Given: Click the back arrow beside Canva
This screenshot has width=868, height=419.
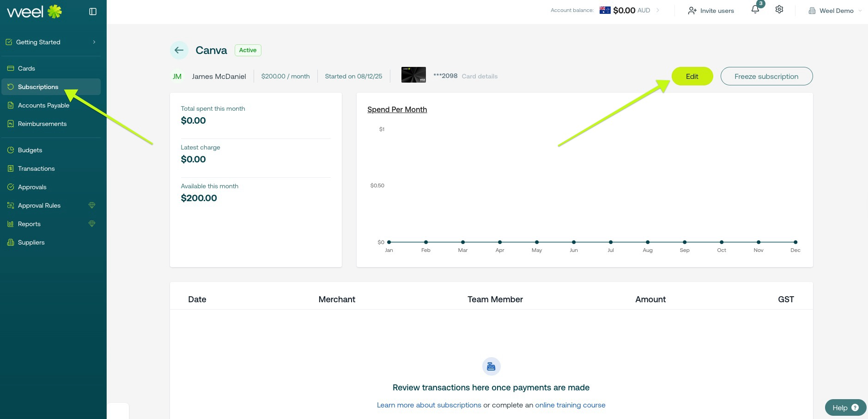Looking at the screenshot, I should (179, 50).
